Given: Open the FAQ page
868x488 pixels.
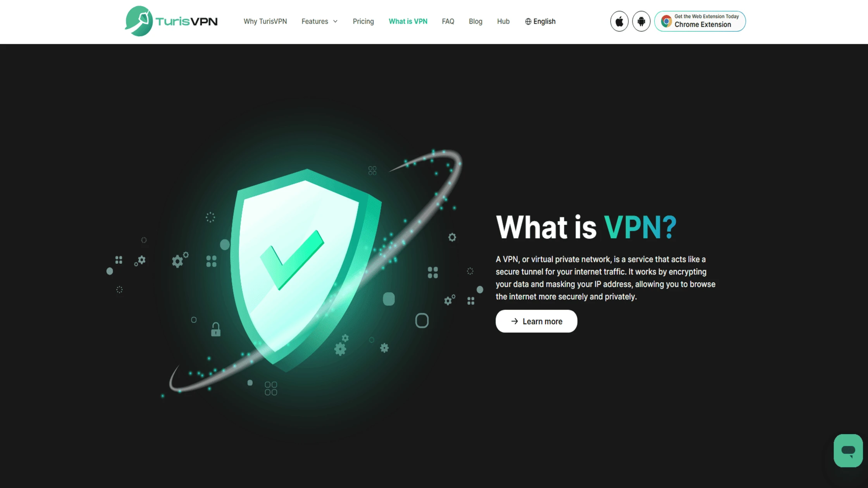Looking at the screenshot, I should [x=448, y=21].
